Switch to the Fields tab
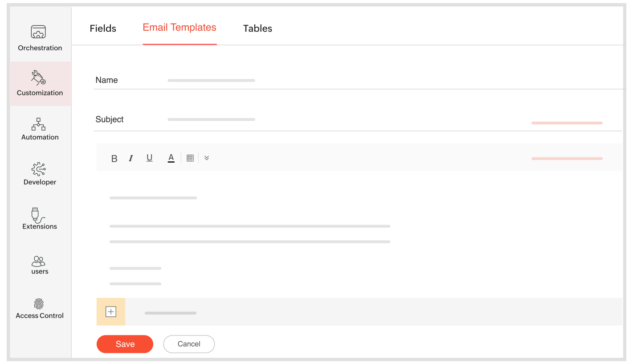 pos(103,29)
